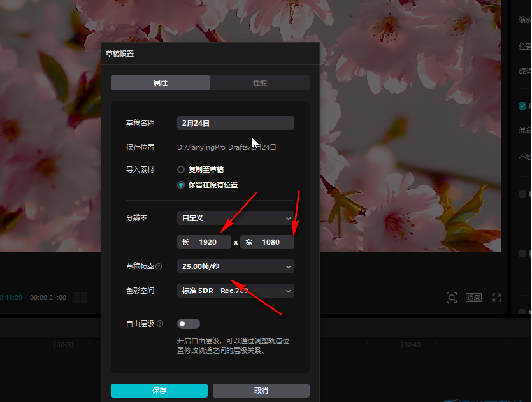Enable the 自由层级 toggle switch
Image resolution: width=532 pixels, height=402 pixels.
[189, 323]
